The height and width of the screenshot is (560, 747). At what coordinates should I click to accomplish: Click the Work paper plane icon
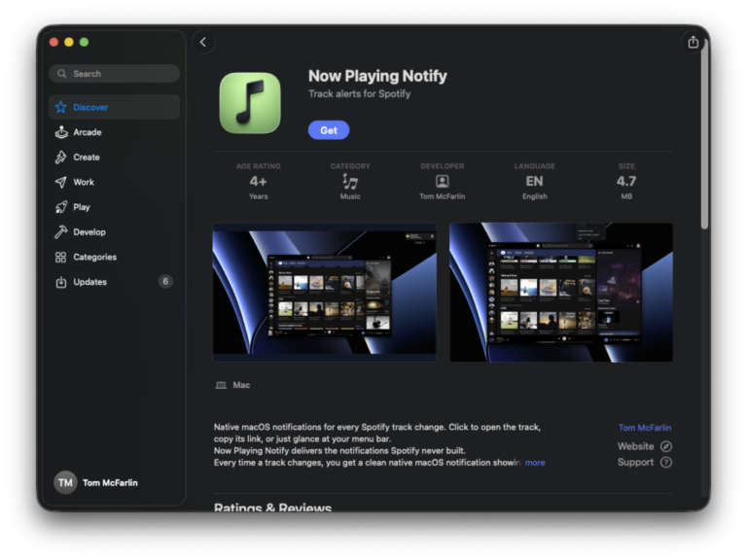61,182
